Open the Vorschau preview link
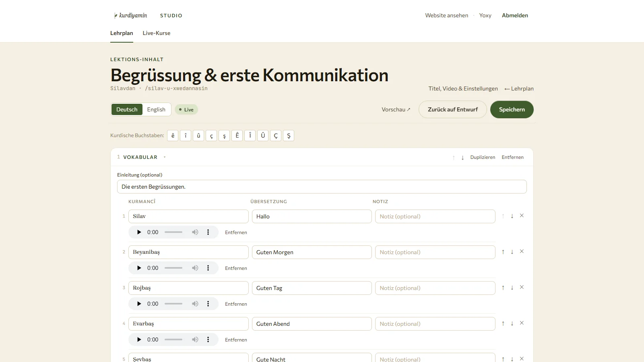This screenshot has height=362, width=644. point(396,109)
